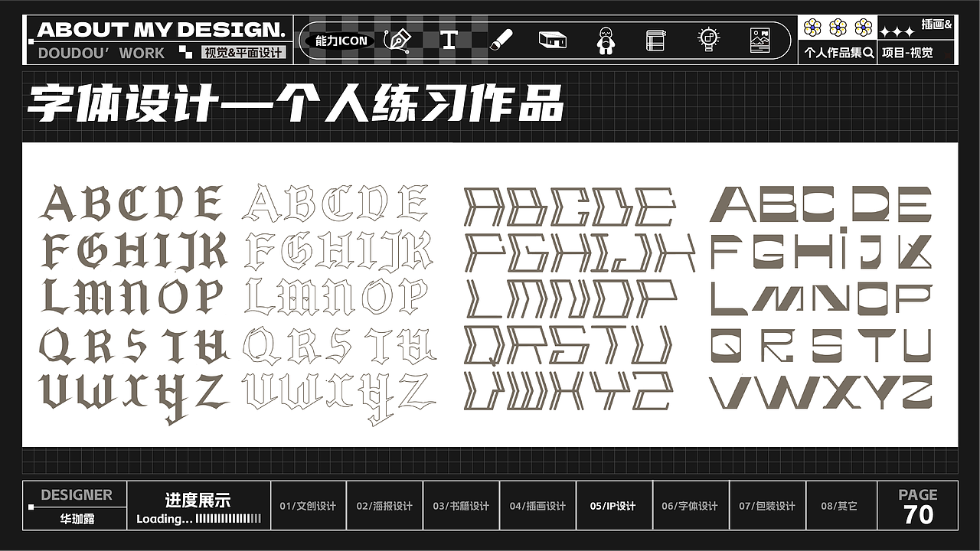Click the designer name 华珈露
The height and width of the screenshot is (551, 980).
[x=77, y=518]
